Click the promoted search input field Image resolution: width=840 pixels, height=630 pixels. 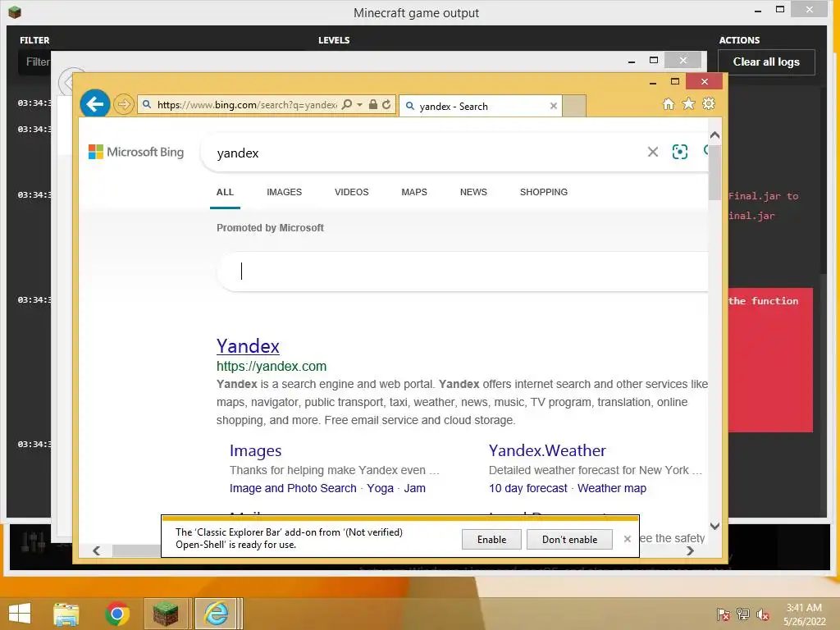point(463,272)
